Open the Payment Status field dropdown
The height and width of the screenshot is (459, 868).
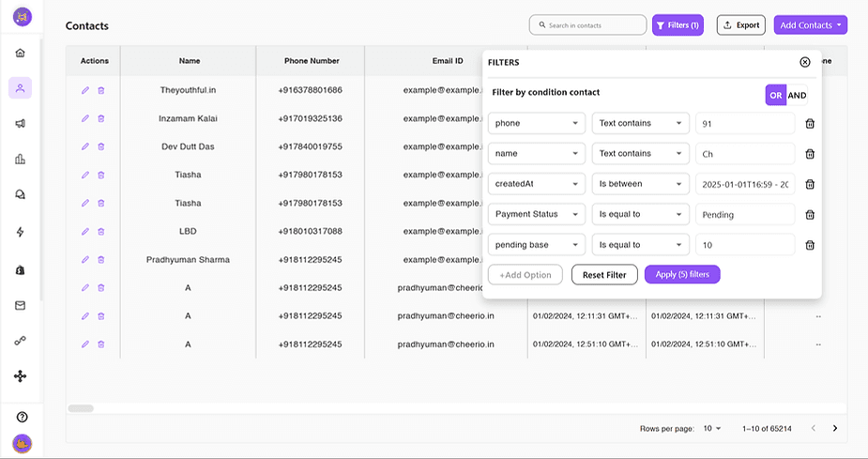point(537,214)
